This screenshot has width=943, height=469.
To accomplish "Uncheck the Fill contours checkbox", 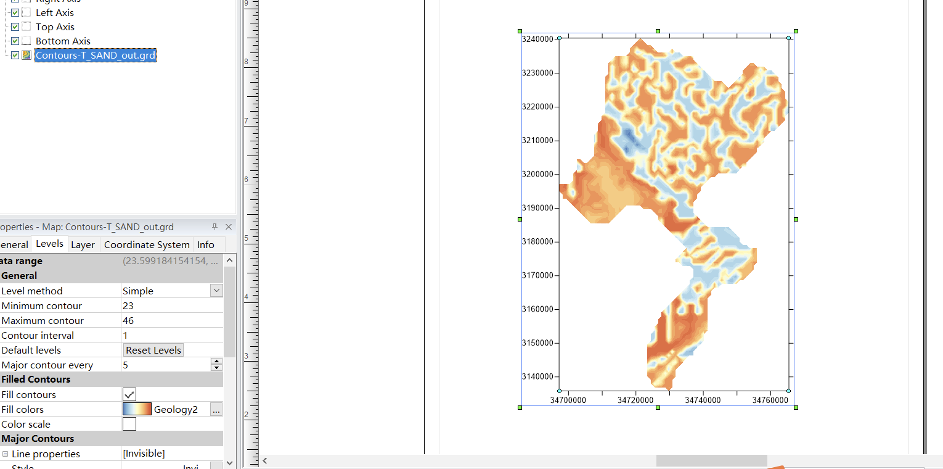I will click(129, 395).
